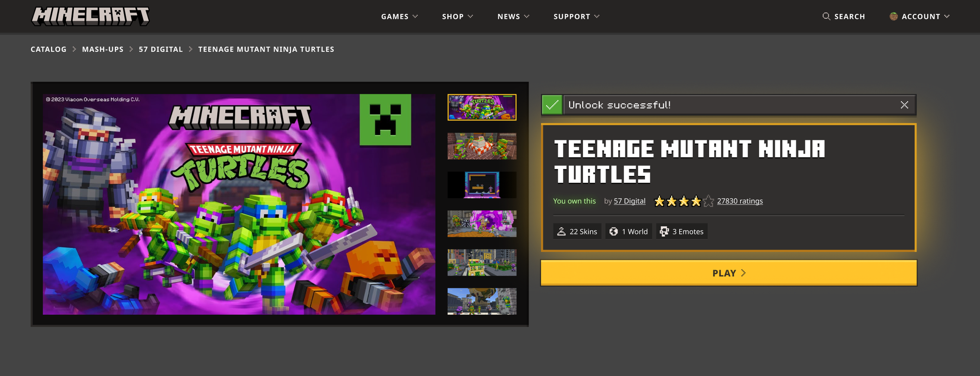View the 27830 ratings link
This screenshot has width=980, height=376.
[740, 201]
